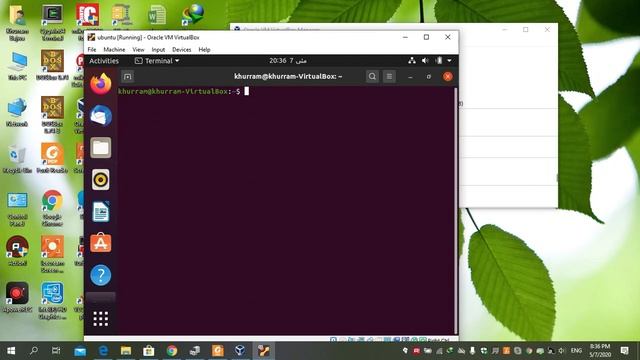Open Windows taskbar search
Viewport: 640px width, 360px height.
click(x=34, y=351)
